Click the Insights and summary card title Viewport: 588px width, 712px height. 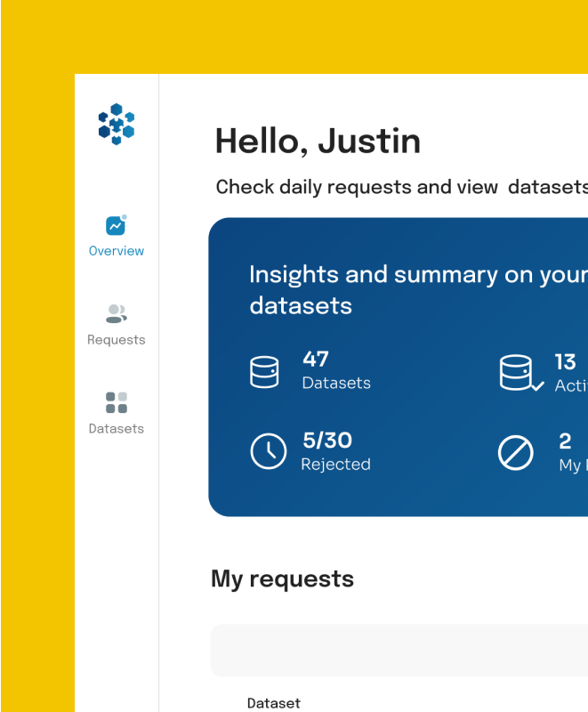[418, 289]
